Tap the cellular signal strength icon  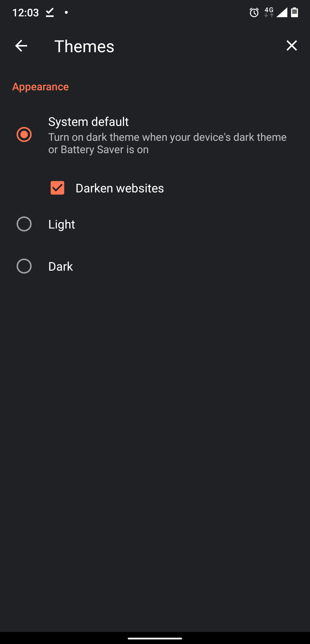(282, 12)
